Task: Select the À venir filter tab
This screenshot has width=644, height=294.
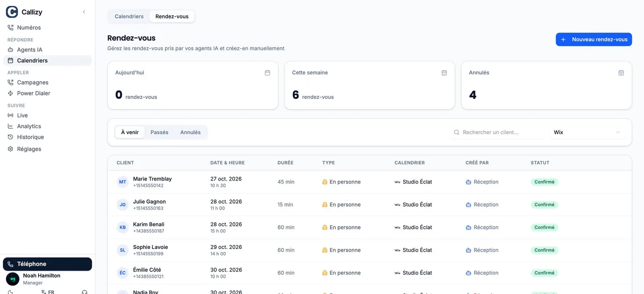Action: (130, 132)
